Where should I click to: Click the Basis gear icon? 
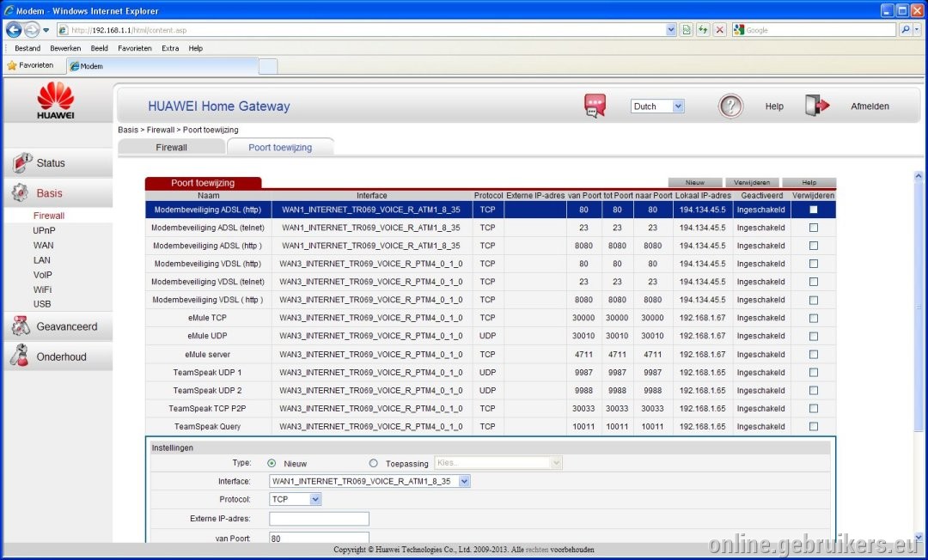(20, 192)
